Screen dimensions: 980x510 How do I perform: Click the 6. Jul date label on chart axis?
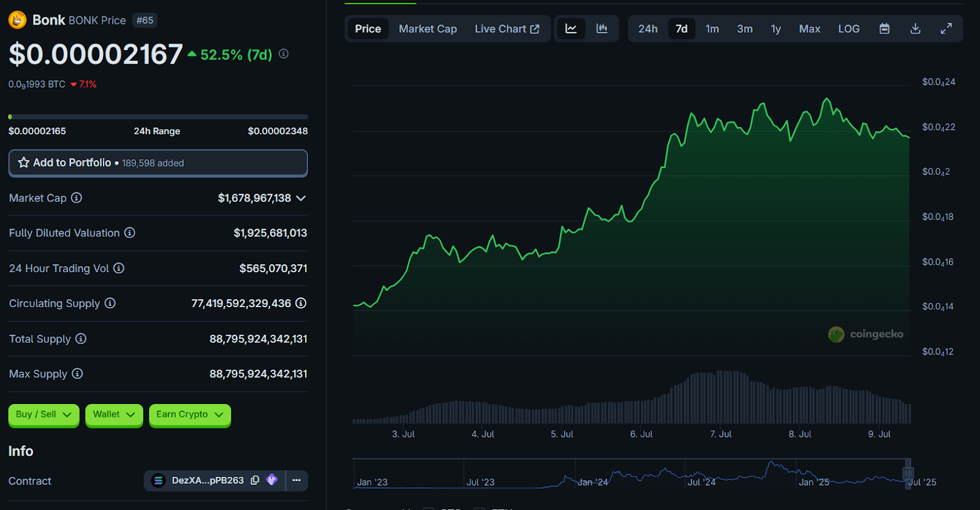(641, 434)
